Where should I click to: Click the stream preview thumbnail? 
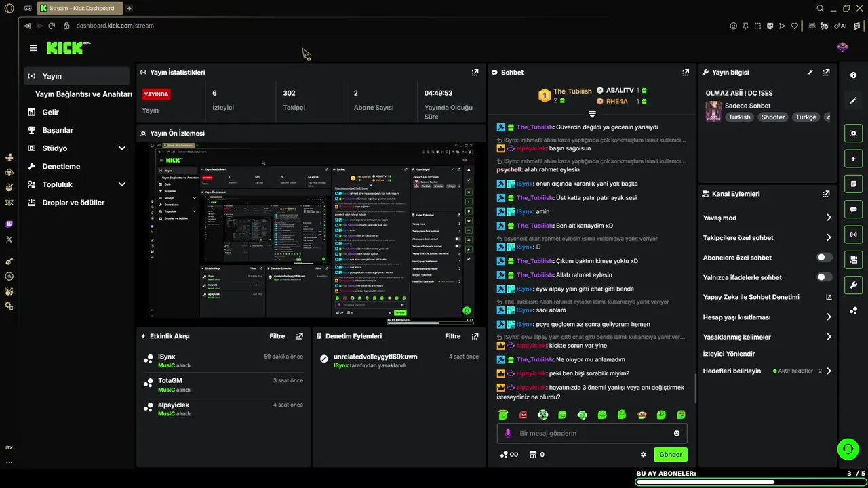click(311, 234)
